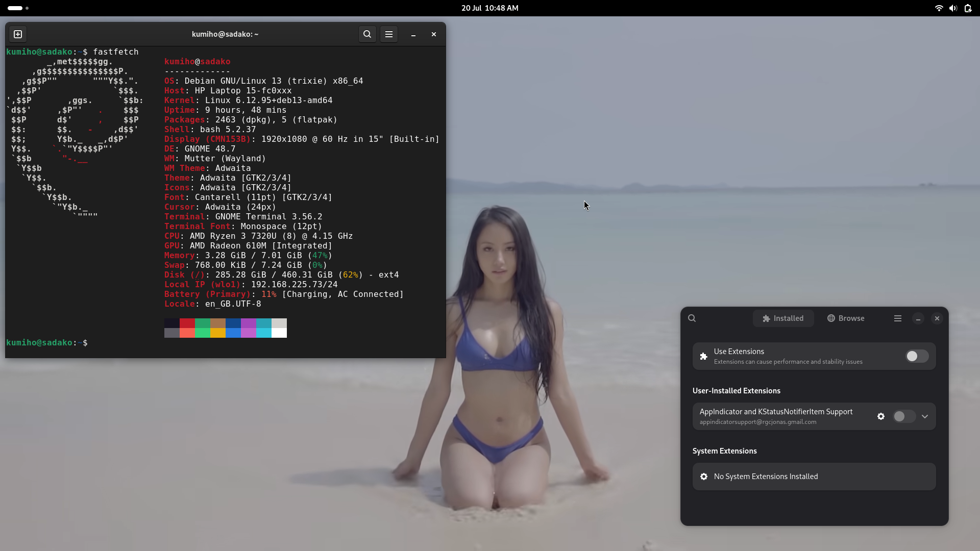
Task: Click the battery charging icon
Action: click(967, 8)
